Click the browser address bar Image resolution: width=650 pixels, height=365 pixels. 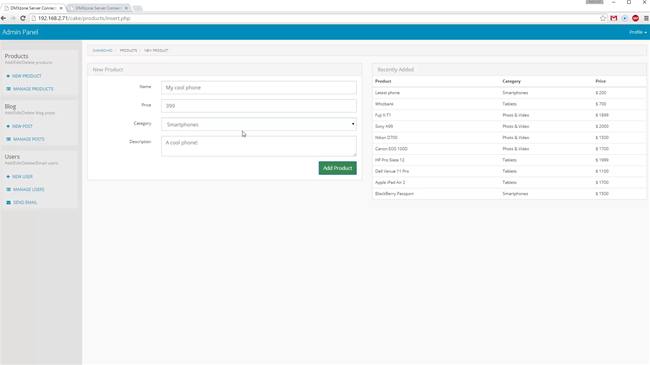tap(315, 18)
